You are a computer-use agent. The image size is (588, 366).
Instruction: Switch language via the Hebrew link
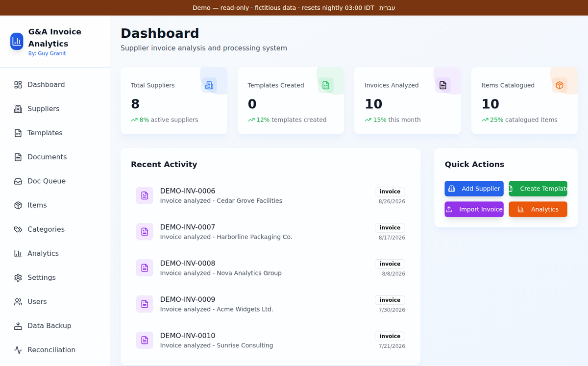tap(387, 8)
